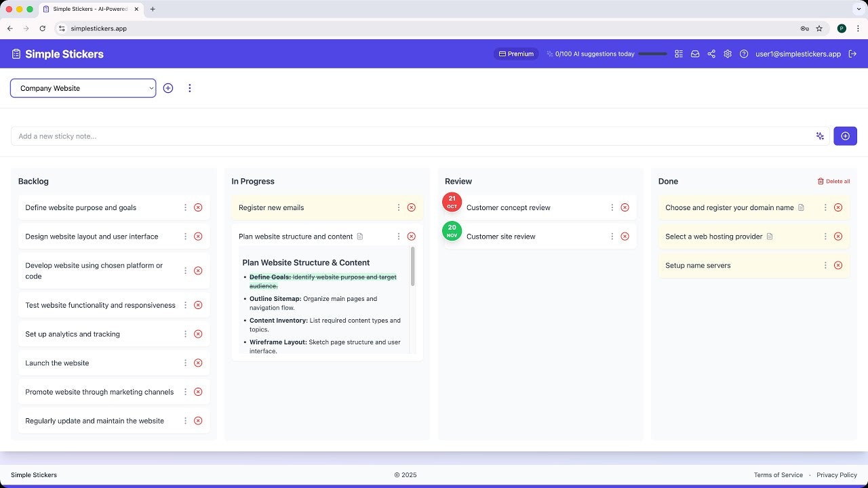Screen dimensions: 868x488
Task: Delete the Select a web hosting provider note
Action: click(x=838, y=237)
